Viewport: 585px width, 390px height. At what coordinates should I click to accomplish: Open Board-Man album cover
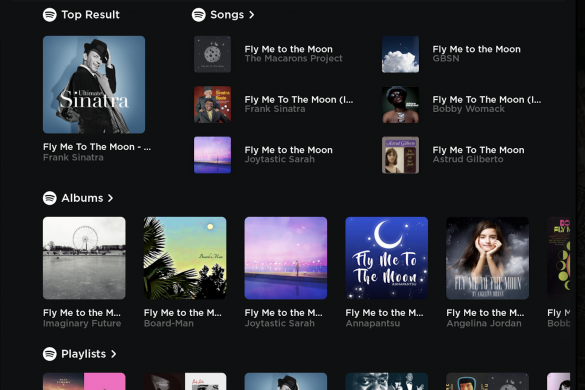[185, 258]
